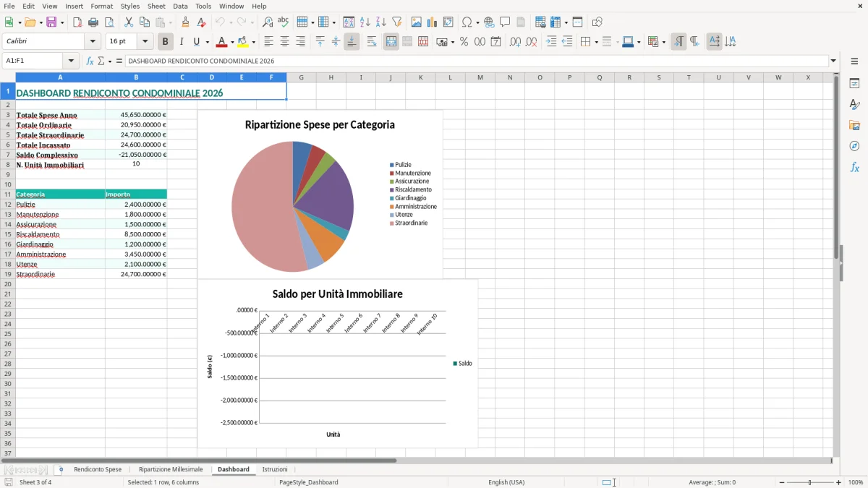Increase the indent

551,42
